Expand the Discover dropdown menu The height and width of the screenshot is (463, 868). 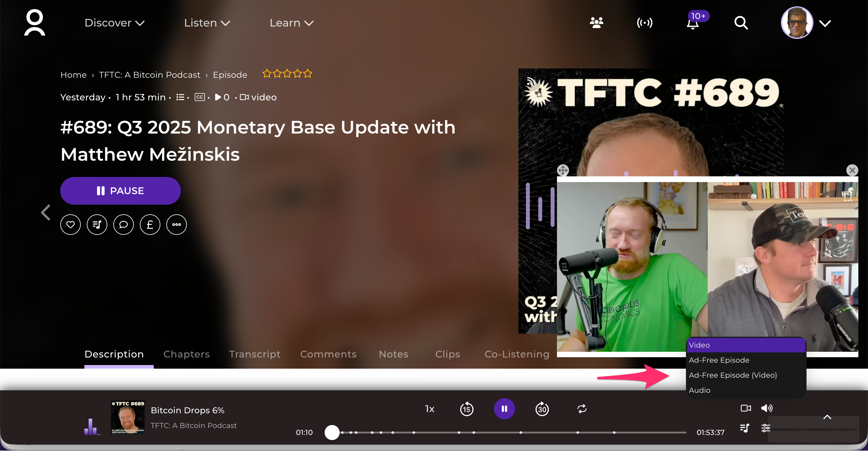[x=114, y=23]
